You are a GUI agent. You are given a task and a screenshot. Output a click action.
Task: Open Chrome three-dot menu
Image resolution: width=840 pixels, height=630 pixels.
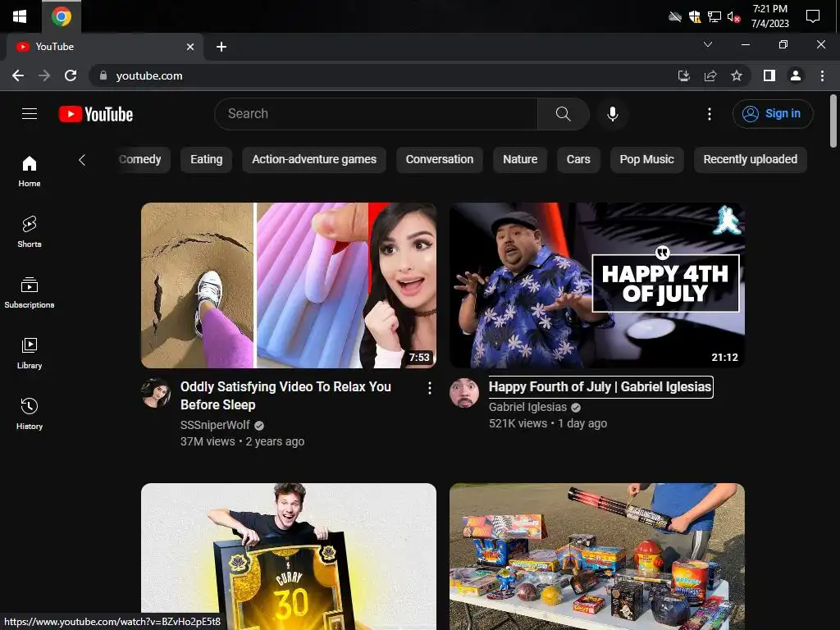tap(822, 75)
